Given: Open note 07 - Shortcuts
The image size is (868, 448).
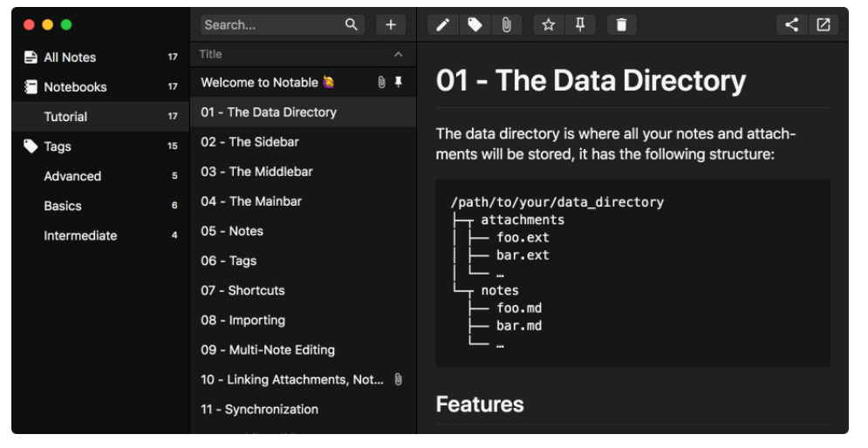Looking at the screenshot, I should [x=303, y=290].
